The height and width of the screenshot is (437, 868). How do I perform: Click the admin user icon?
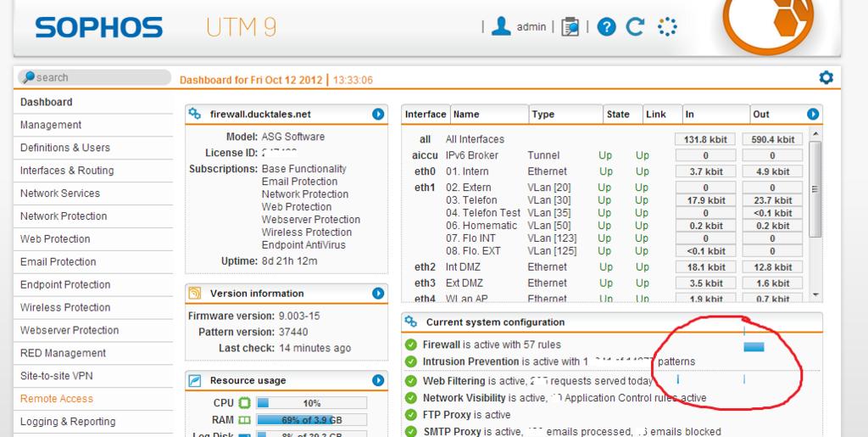(x=501, y=26)
